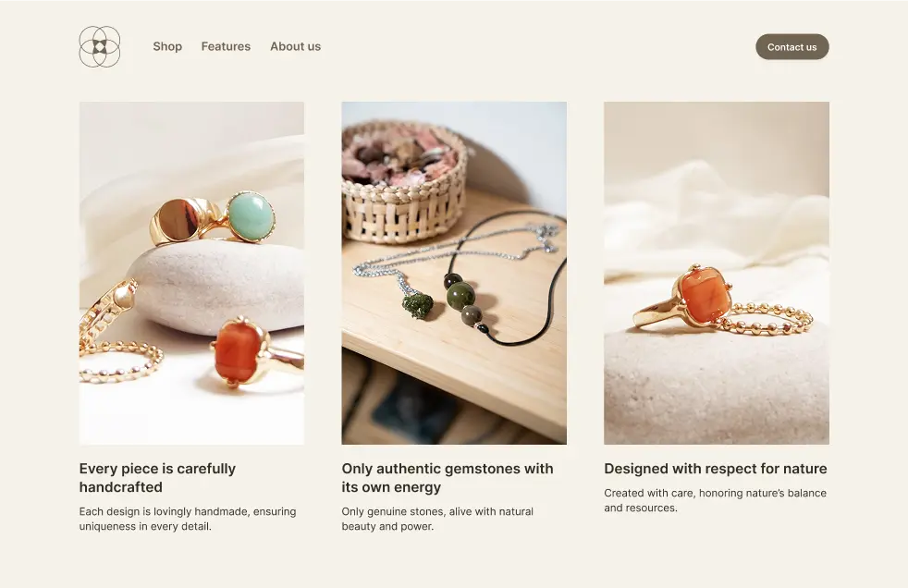Open the gemstone necklace on wood image
Image resolution: width=908 pixels, height=588 pixels.
pyautogui.click(x=454, y=273)
